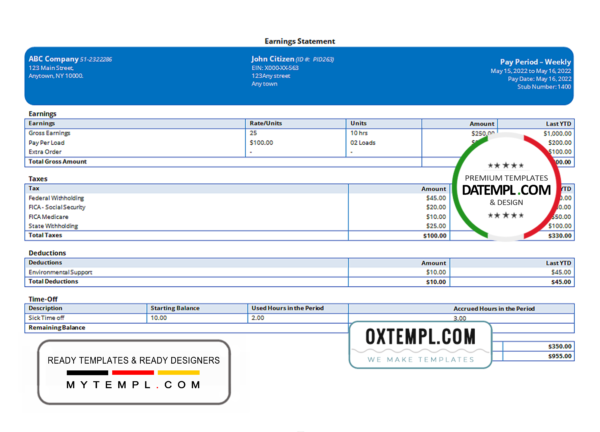Click '$100.00' Total Taxes amount

pos(435,236)
